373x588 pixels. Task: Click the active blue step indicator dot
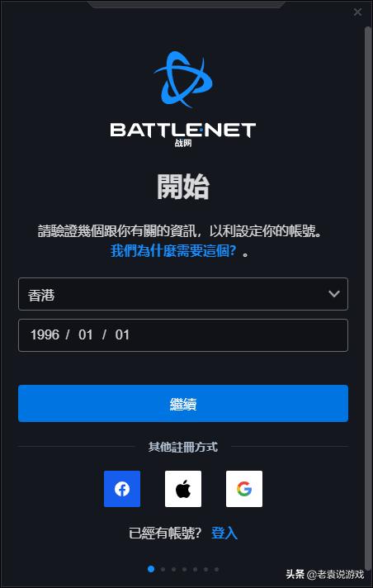(x=151, y=569)
